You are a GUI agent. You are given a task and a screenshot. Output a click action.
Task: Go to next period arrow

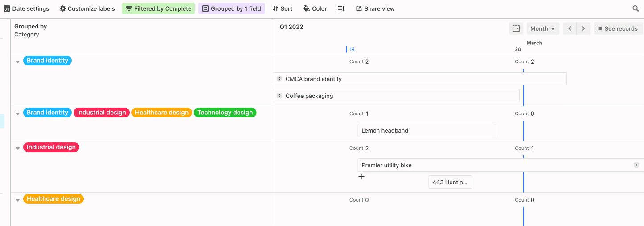click(584, 28)
